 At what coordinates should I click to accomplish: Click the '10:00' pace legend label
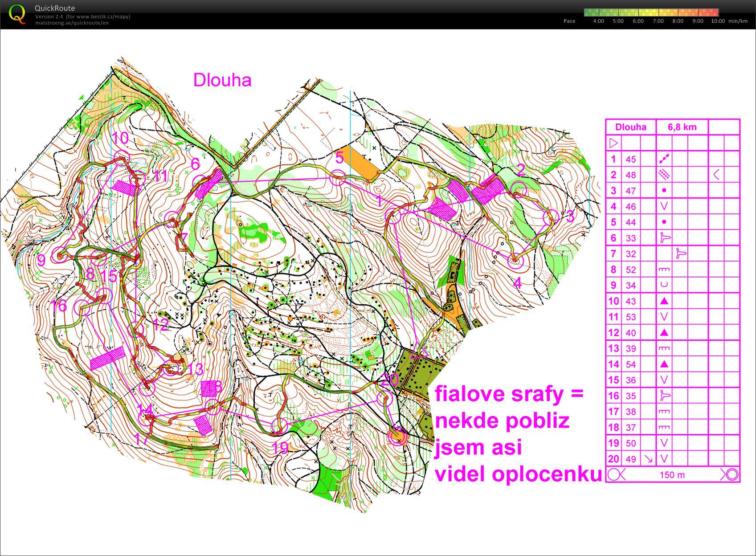point(718,21)
